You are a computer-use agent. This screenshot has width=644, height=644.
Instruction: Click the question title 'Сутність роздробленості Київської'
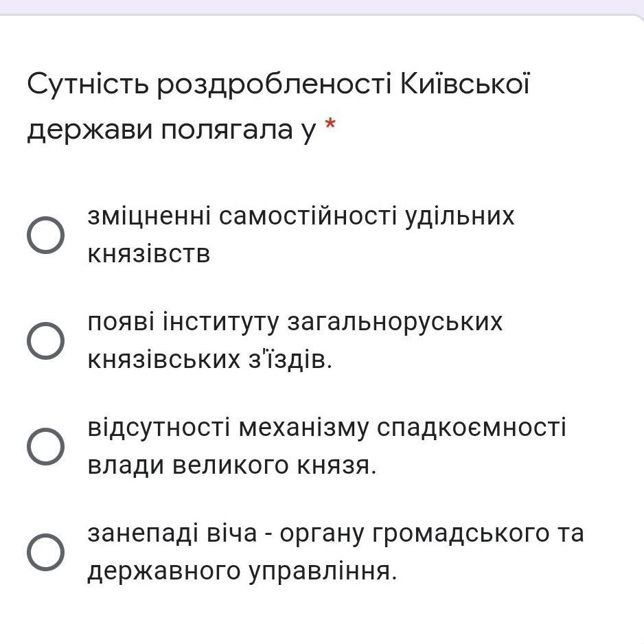(278, 85)
